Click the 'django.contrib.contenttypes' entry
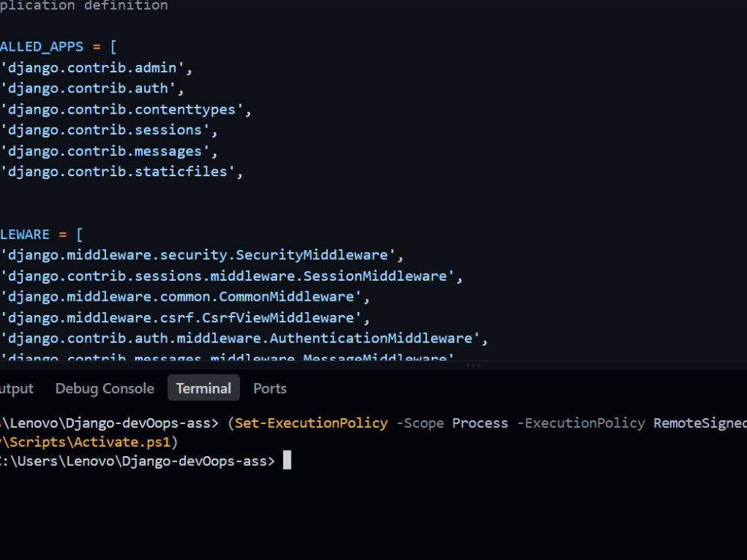The width and height of the screenshot is (747, 560). [x=125, y=110]
